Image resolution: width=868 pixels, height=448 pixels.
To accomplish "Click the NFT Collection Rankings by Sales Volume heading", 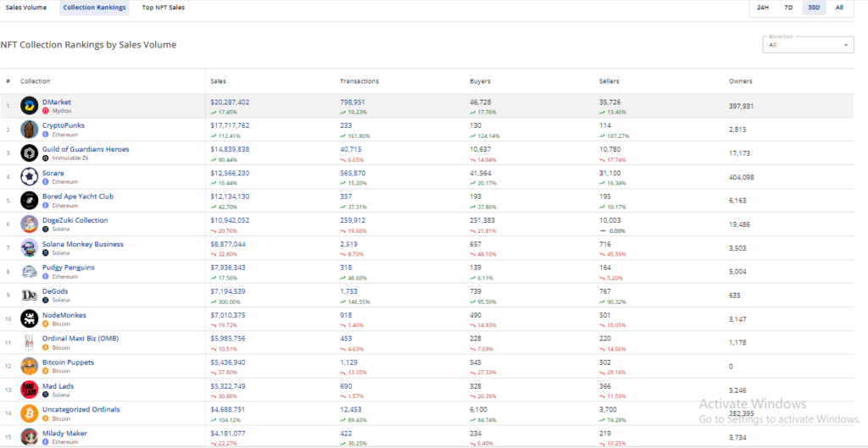I will tap(88, 45).
